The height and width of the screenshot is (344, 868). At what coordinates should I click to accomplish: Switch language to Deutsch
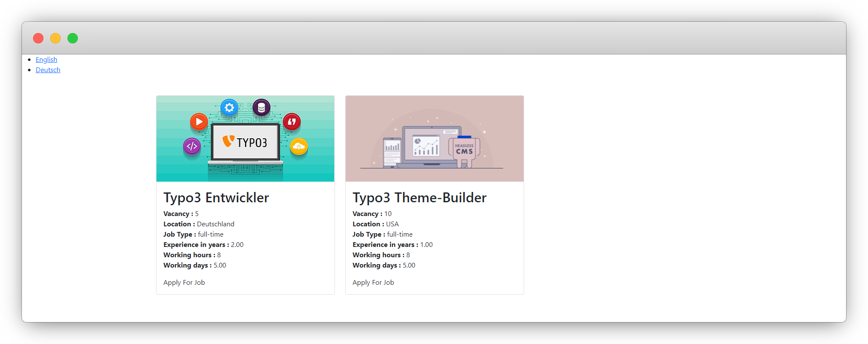[48, 70]
